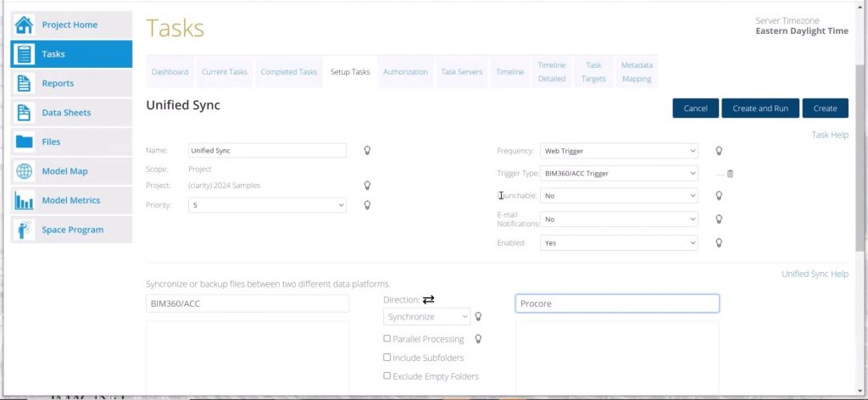Click the Create and Run button
This screenshot has width=868, height=400.
pyautogui.click(x=760, y=108)
